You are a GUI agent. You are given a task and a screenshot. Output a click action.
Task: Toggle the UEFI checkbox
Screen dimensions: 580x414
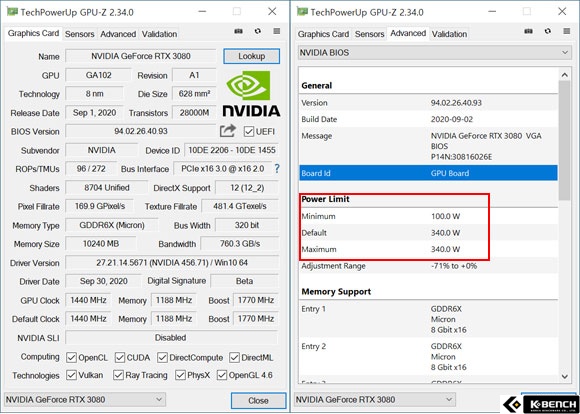[249, 132]
